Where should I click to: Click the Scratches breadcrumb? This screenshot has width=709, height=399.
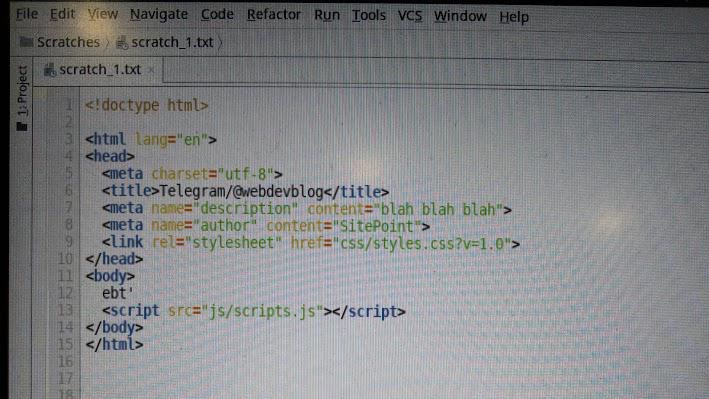pos(68,42)
